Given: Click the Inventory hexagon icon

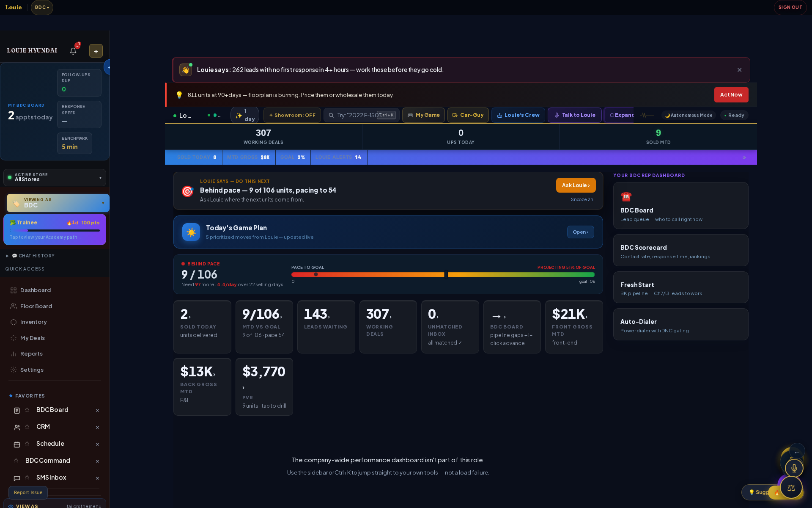Looking at the screenshot, I should coord(14,322).
